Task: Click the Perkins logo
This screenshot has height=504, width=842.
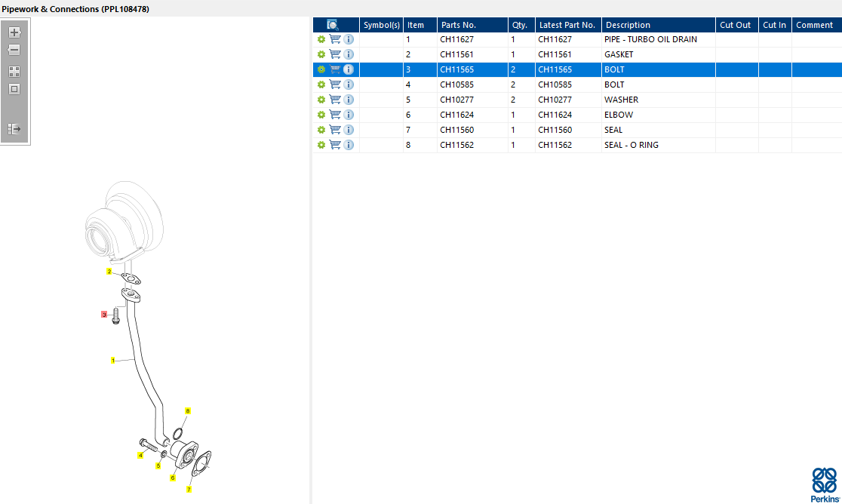Action: (x=825, y=484)
